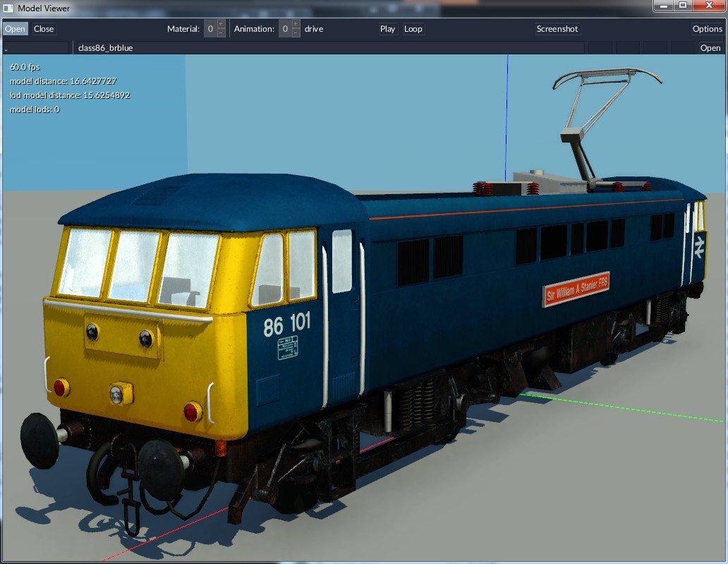The height and width of the screenshot is (564, 728).
Task: Open the file from the path bar
Action: click(710, 47)
